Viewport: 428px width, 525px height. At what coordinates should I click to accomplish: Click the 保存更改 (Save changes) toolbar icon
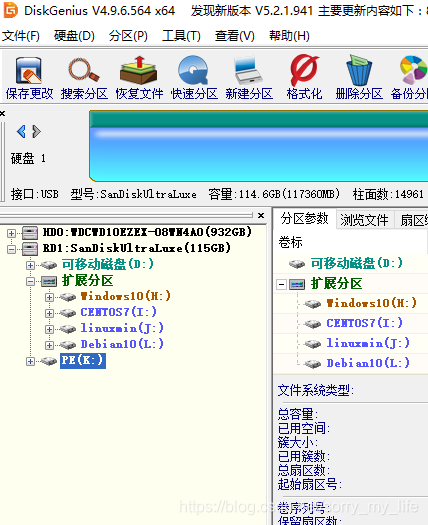pos(29,78)
